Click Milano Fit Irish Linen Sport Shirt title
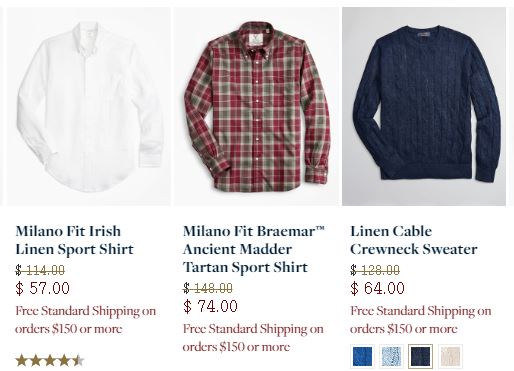The width and height of the screenshot is (514, 371). 74,240
